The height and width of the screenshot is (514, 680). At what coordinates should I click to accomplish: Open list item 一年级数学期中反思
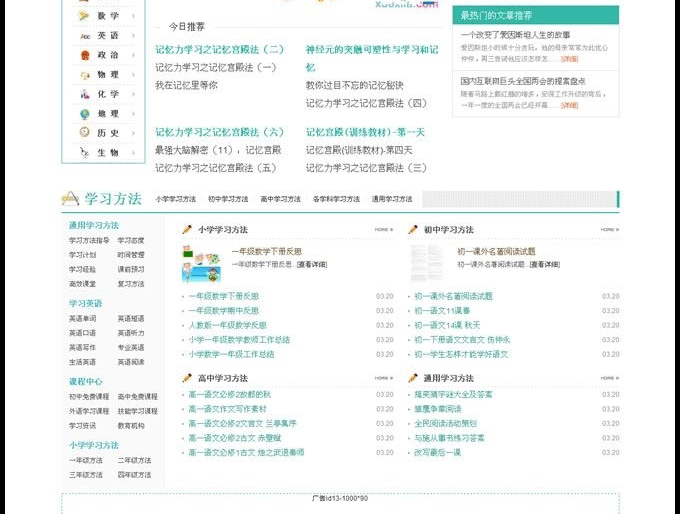pyautogui.click(x=224, y=311)
